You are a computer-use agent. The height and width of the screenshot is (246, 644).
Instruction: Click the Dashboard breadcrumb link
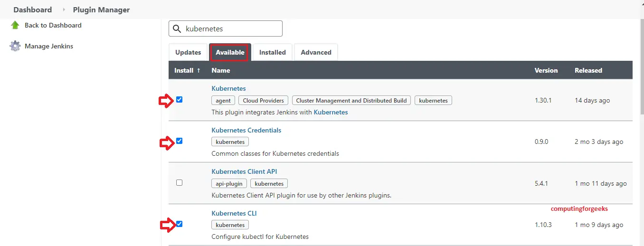pyautogui.click(x=32, y=9)
